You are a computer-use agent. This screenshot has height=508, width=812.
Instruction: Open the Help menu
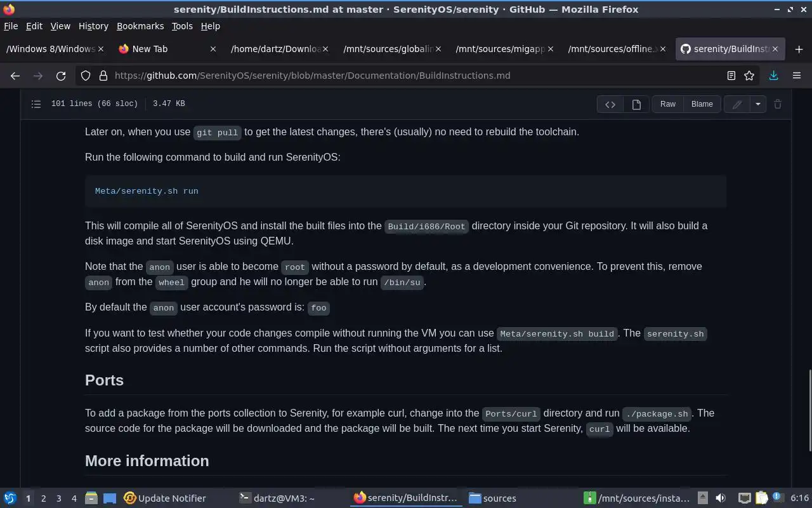(210, 26)
